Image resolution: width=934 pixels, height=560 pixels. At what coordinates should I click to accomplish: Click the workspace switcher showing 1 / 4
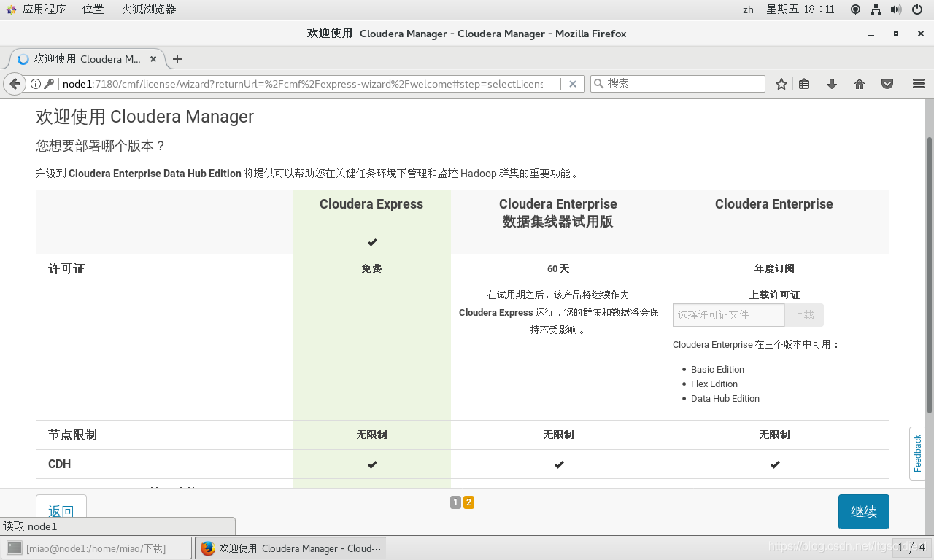click(x=911, y=548)
